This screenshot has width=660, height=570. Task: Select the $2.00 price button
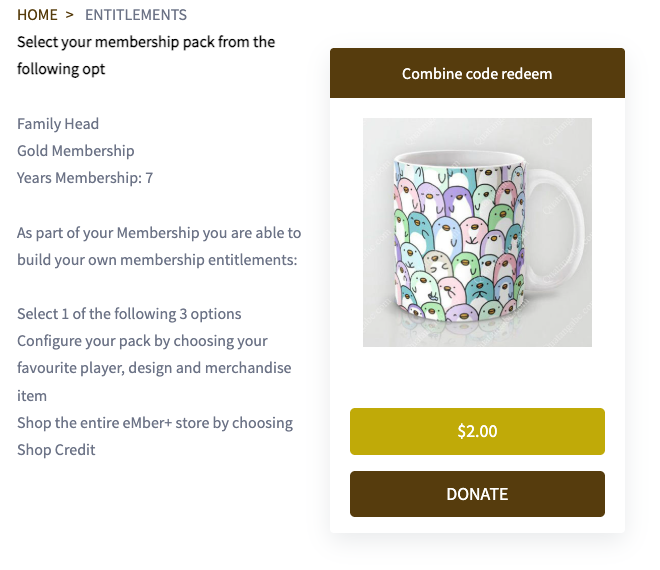pyautogui.click(x=477, y=432)
